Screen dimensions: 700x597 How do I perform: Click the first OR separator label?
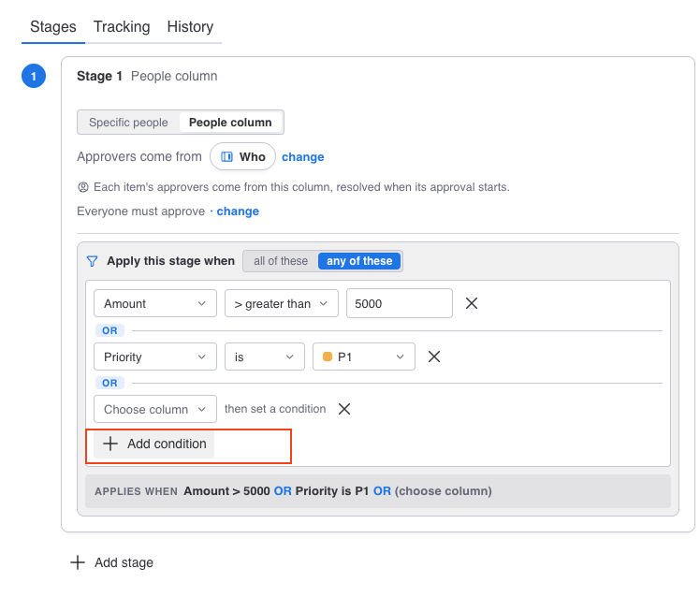click(109, 331)
